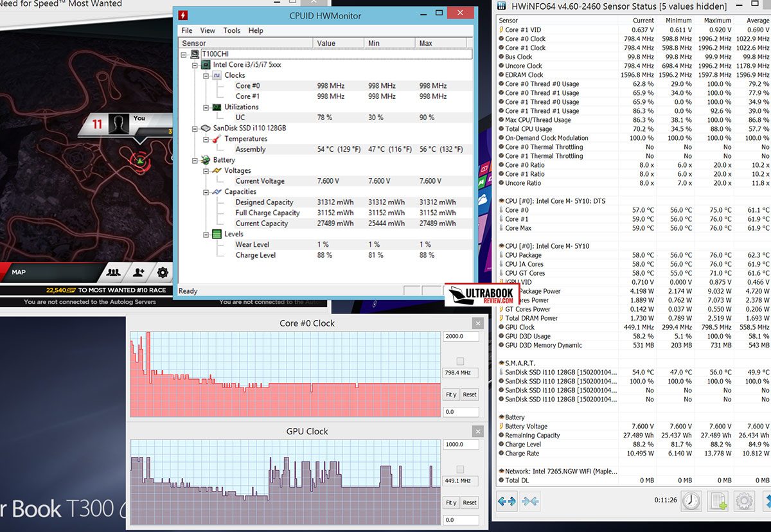Click the SanDisk SSD drive icon in HWMonitor
This screenshot has width=771, height=532.
coord(206,128)
